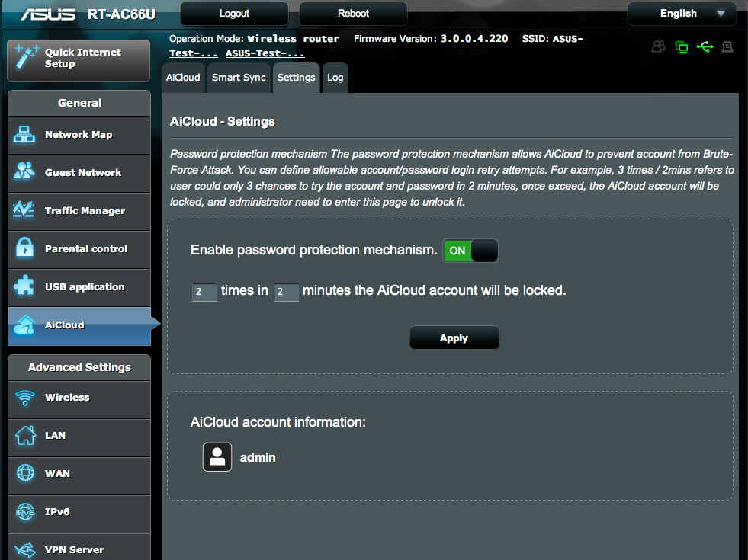Open Traffic Manager from the sidebar
This screenshot has height=560, width=748.
pos(25,211)
